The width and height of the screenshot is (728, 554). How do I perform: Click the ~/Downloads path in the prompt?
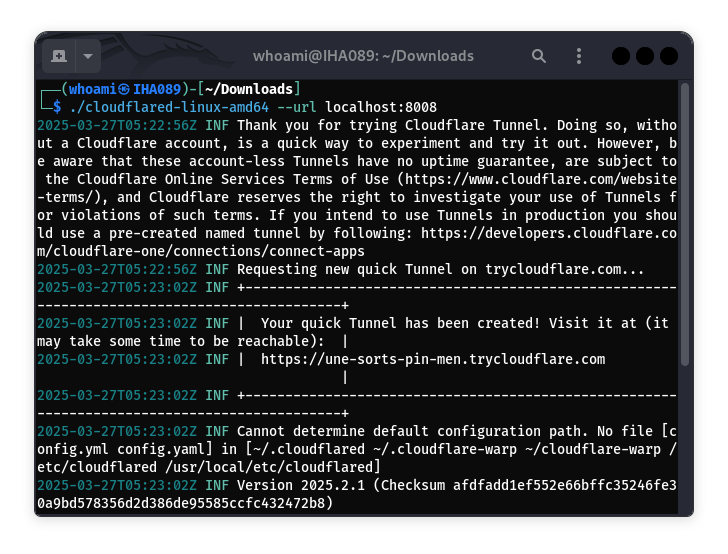pyautogui.click(x=249, y=89)
